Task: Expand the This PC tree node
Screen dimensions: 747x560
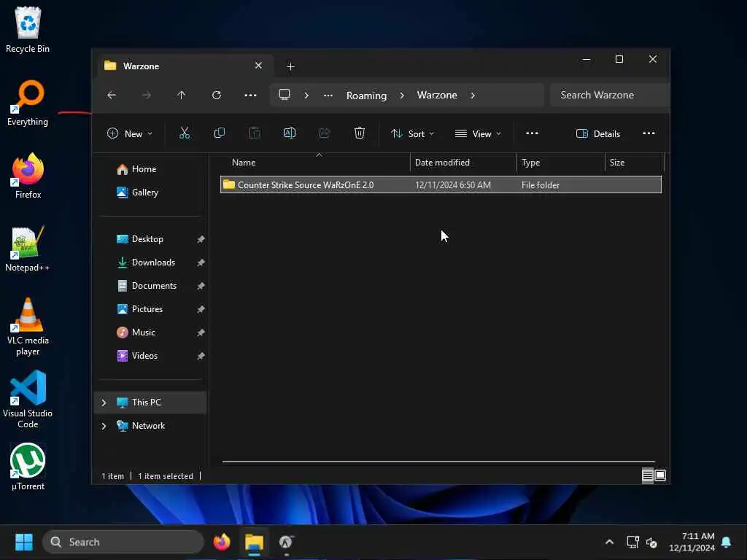Action: tap(104, 402)
